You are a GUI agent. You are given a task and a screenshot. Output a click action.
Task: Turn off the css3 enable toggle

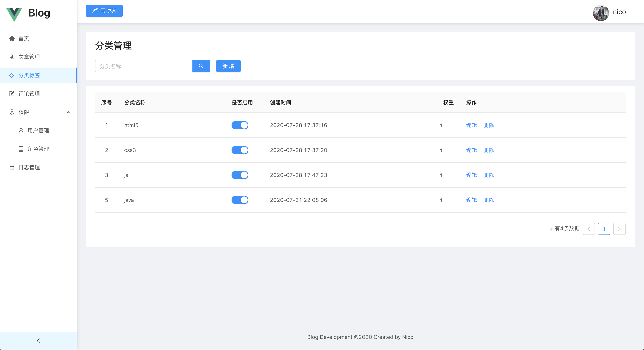240,150
